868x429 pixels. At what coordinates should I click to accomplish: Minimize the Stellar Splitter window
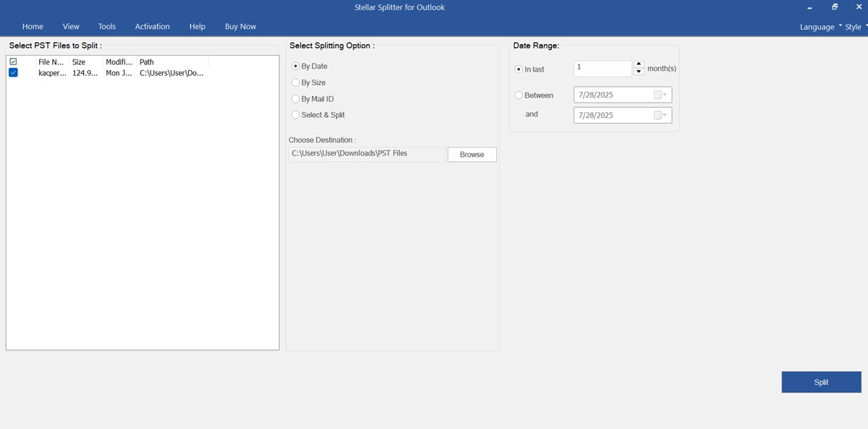pos(809,7)
